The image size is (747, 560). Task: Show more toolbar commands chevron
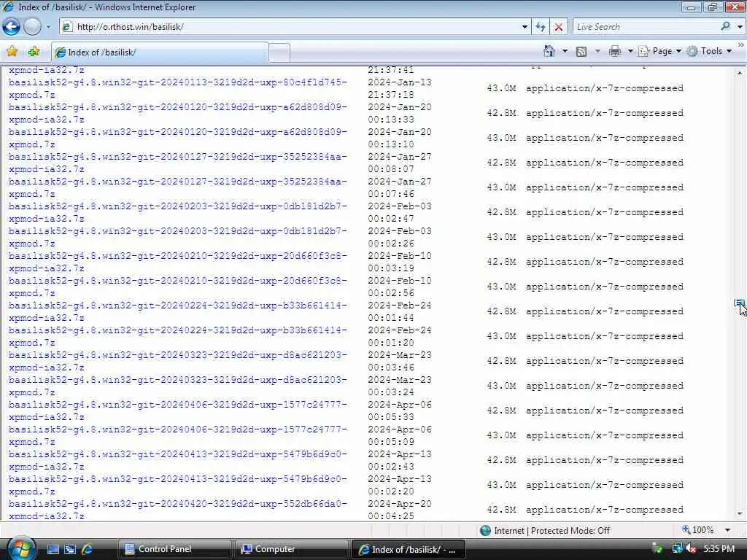point(741,44)
